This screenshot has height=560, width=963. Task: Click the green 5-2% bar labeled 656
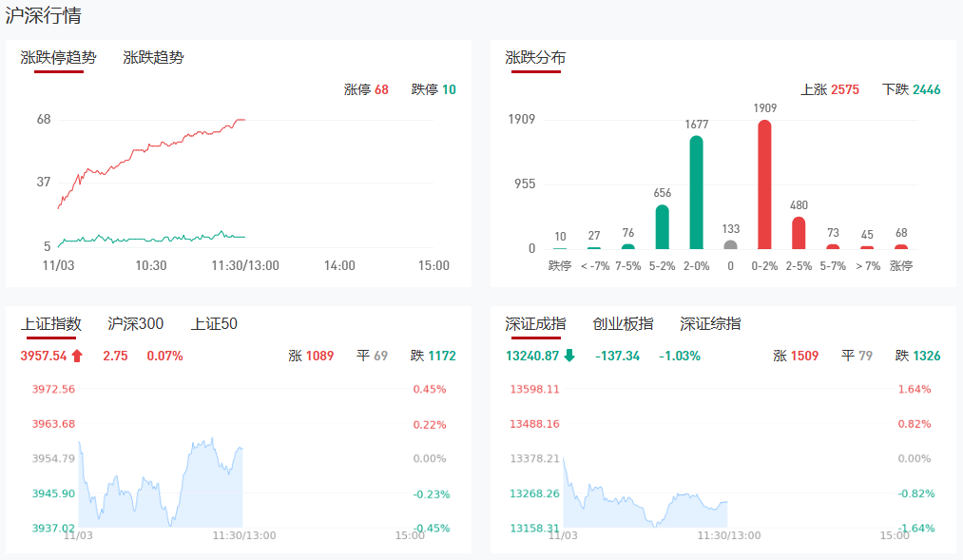662,226
